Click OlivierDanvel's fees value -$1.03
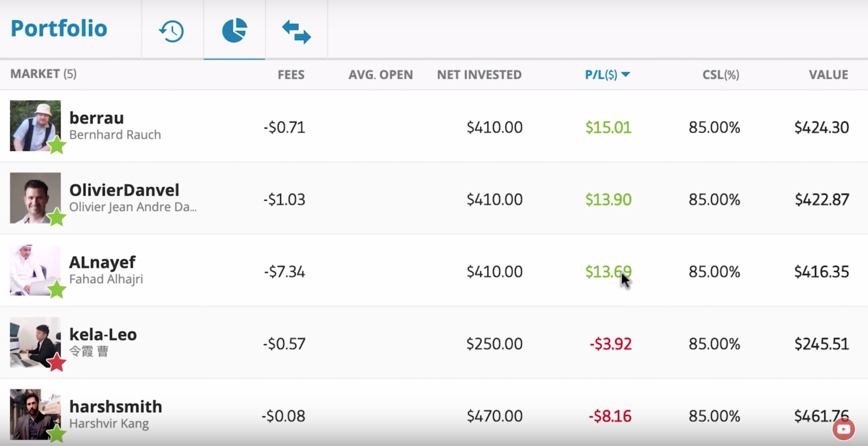This screenshot has width=868, height=446. coord(284,200)
